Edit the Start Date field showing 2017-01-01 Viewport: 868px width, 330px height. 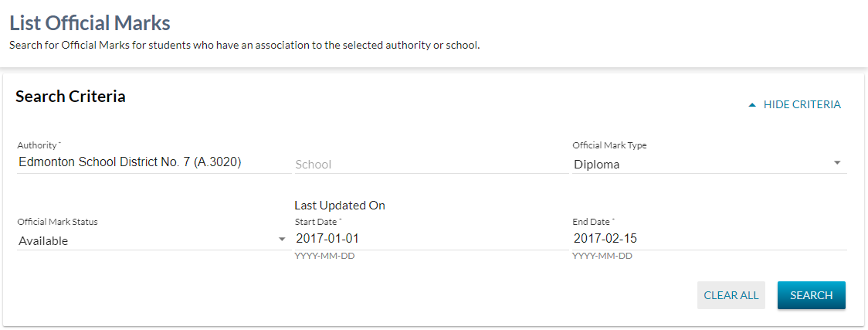pyautogui.click(x=327, y=239)
